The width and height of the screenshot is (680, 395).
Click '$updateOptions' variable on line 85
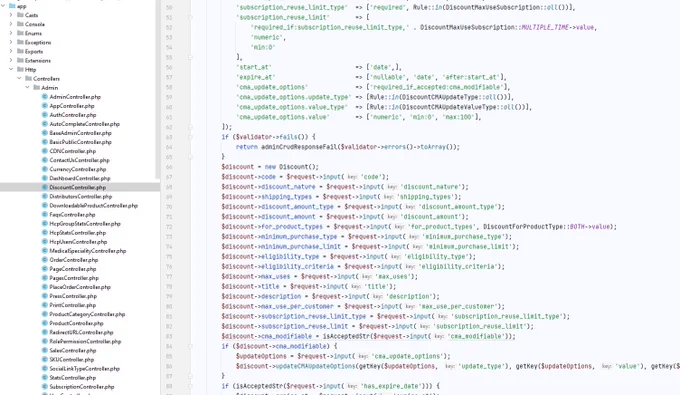tap(261, 356)
